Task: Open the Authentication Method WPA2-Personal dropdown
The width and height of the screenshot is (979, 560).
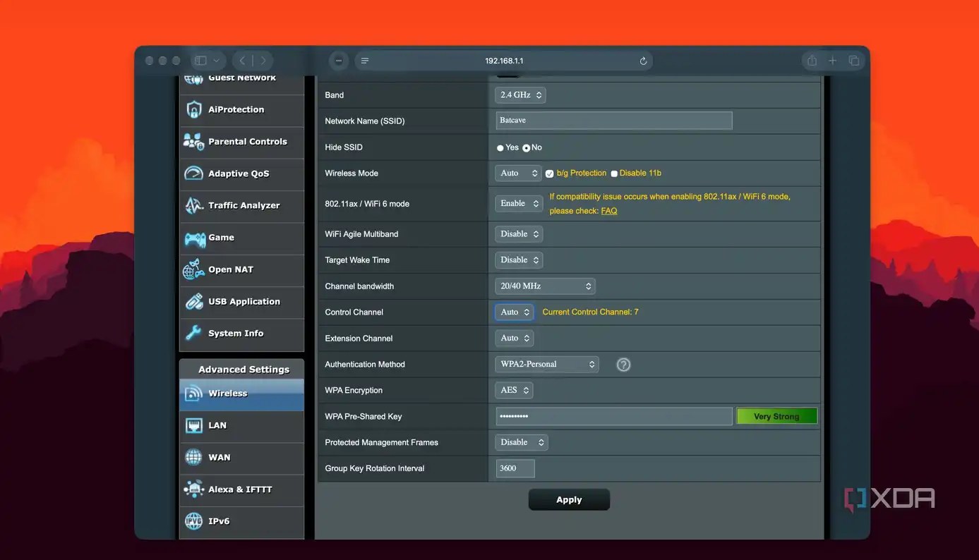Action: (547, 365)
